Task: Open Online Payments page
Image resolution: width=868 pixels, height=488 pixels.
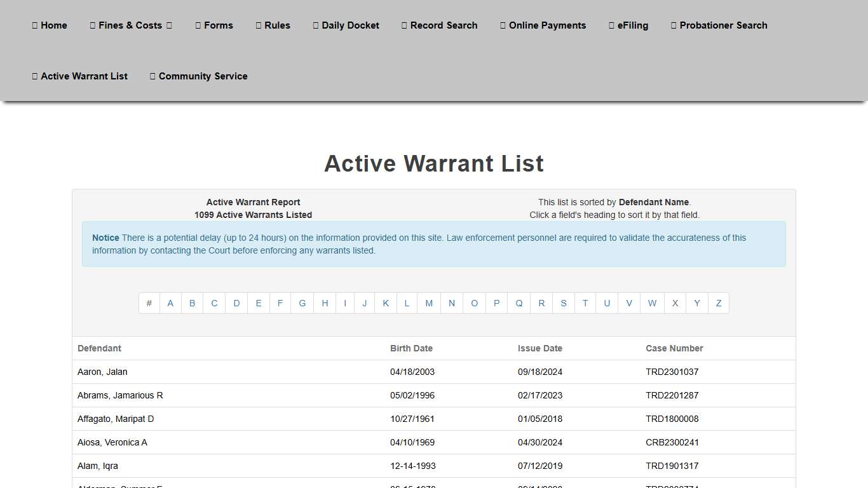Action: (x=543, y=25)
